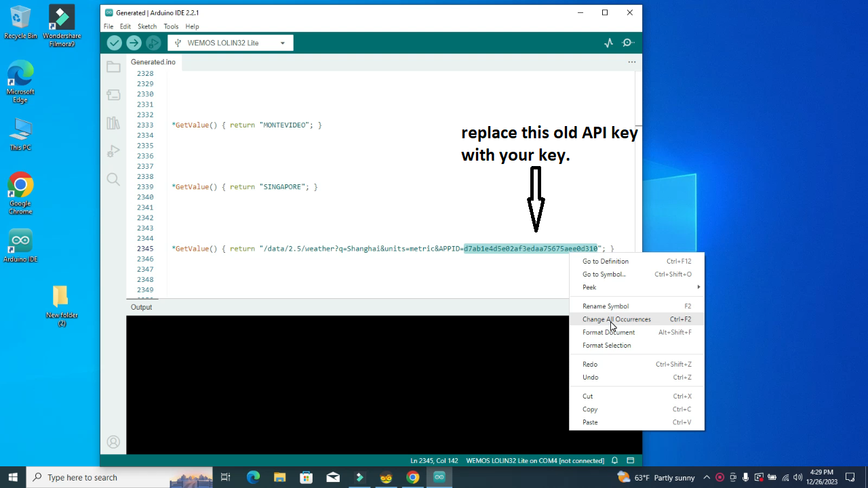
Task: Click the 63°F Partly sunny weather widget
Action: (x=656, y=477)
